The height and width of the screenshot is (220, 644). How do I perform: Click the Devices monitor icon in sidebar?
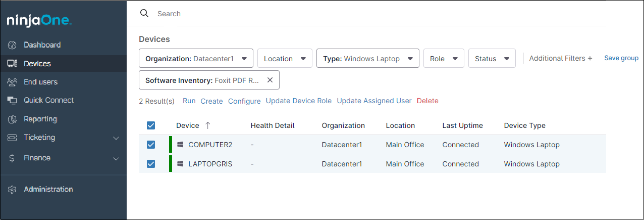coord(13,64)
